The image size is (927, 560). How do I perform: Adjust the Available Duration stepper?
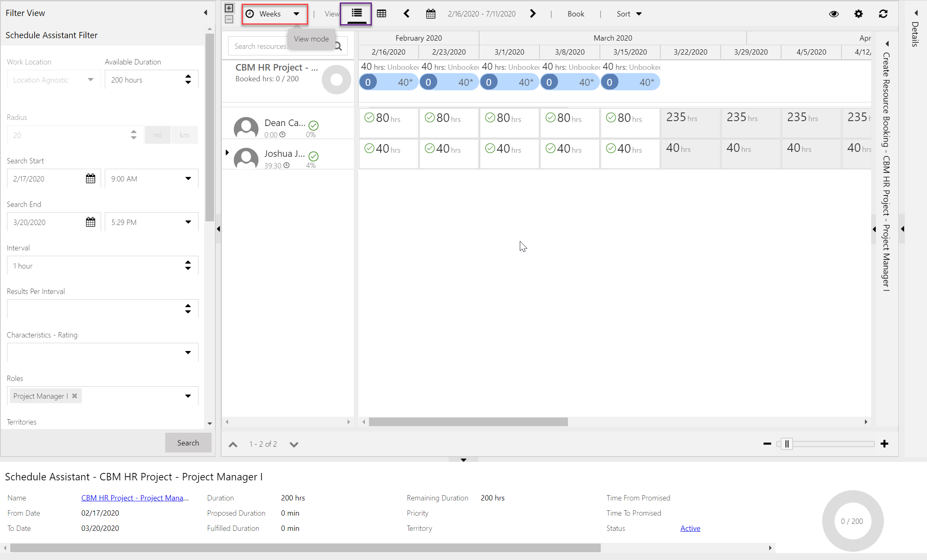point(188,80)
